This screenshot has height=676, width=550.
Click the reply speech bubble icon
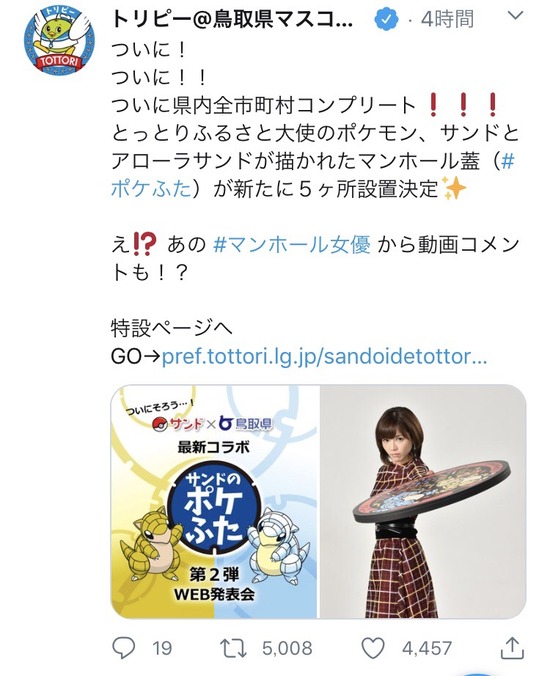(124, 648)
